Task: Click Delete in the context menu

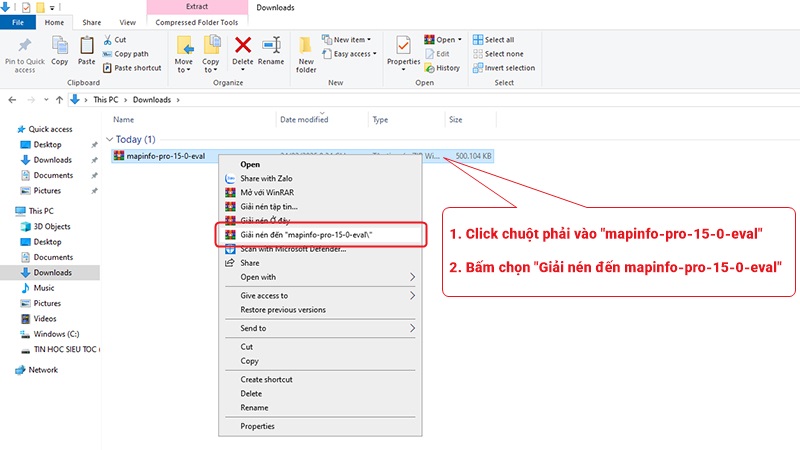Action: [320, 393]
